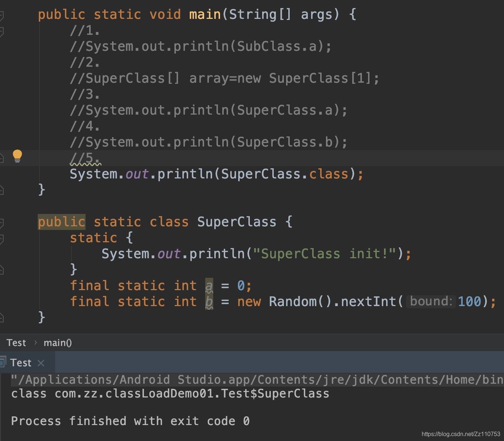Click the commented SubClass.a println line
504x441 pixels.
coord(201,46)
